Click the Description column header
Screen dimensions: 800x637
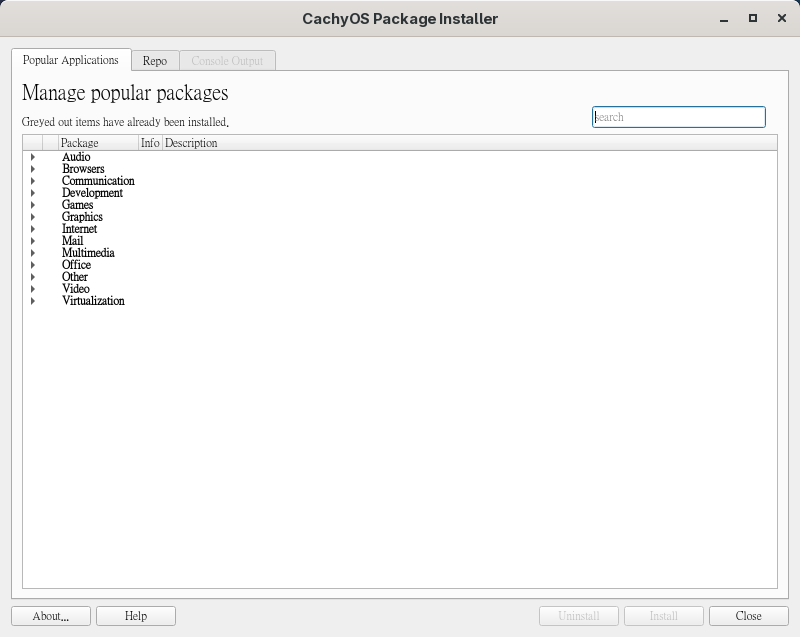(469, 143)
